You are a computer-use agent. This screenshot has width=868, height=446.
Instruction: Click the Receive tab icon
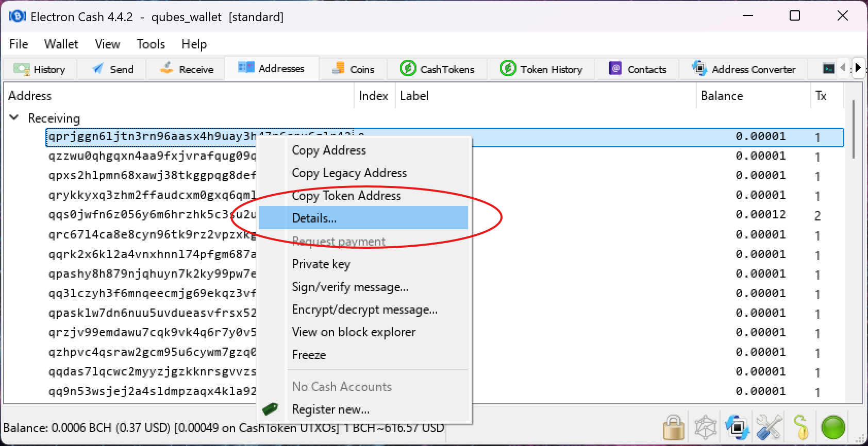click(166, 68)
